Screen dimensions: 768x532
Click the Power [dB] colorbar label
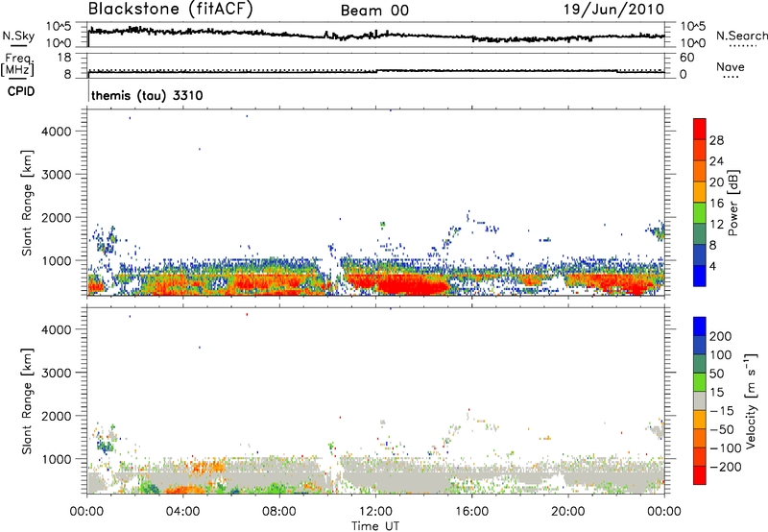[x=732, y=203]
